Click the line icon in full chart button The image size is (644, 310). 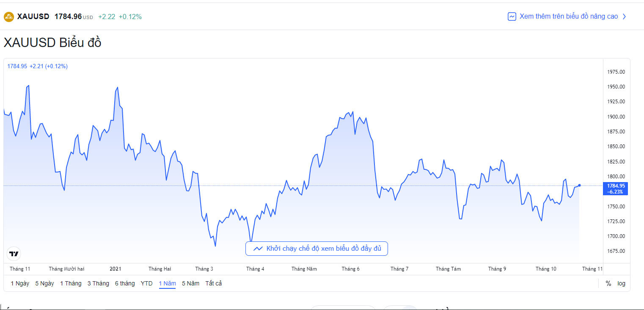coord(258,249)
